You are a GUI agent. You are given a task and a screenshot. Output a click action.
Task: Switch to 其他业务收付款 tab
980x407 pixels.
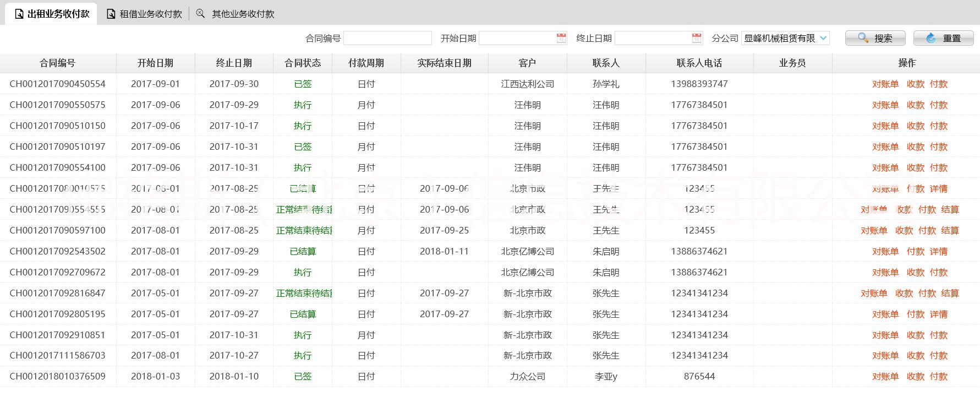(x=236, y=14)
